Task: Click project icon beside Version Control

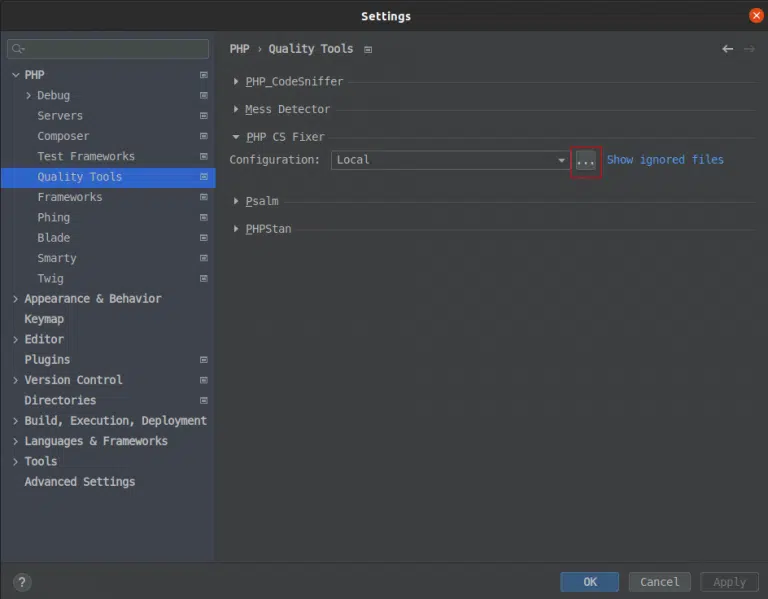Action: coord(204,380)
